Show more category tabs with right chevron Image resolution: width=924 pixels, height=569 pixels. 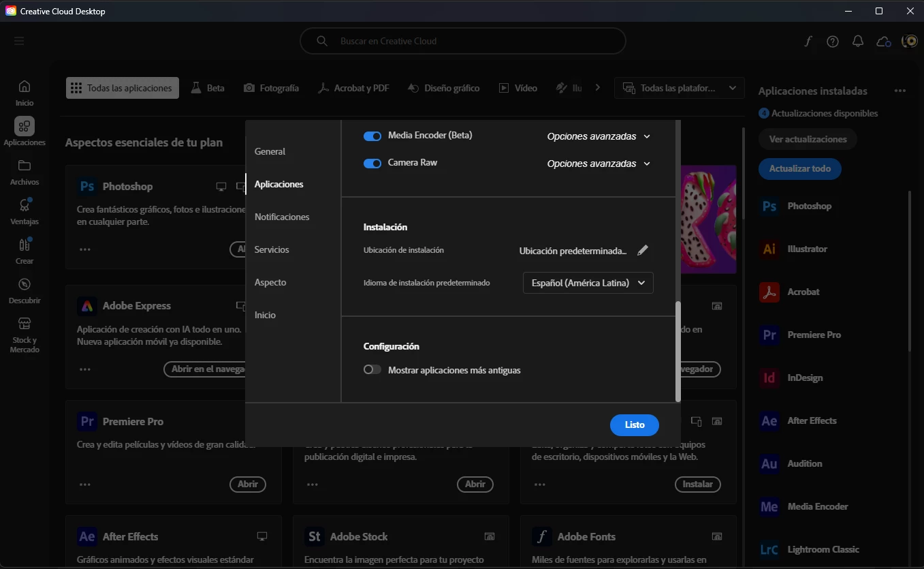pyautogui.click(x=598, y=87)
